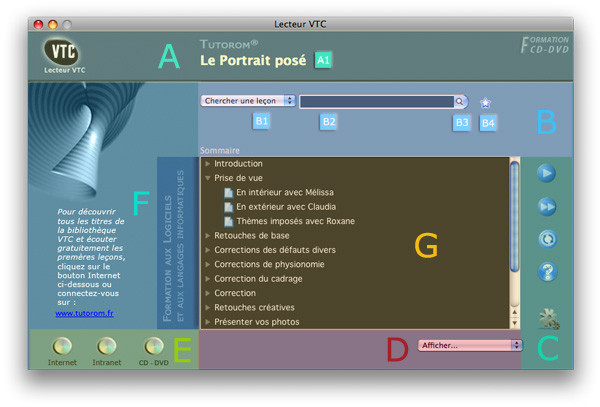Click 'Correction du cadrage' text
600x407 pixels.
point(258,279)
